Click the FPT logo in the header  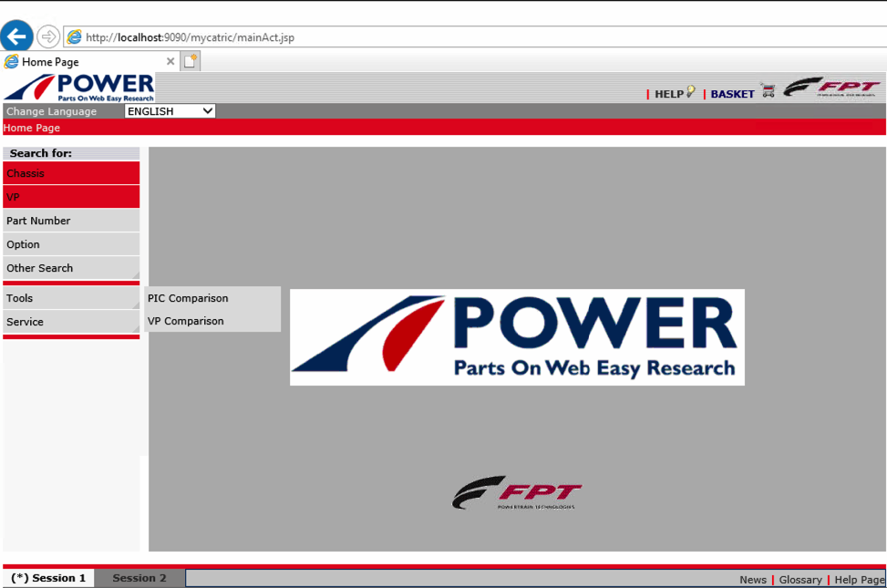pos(831,87)
